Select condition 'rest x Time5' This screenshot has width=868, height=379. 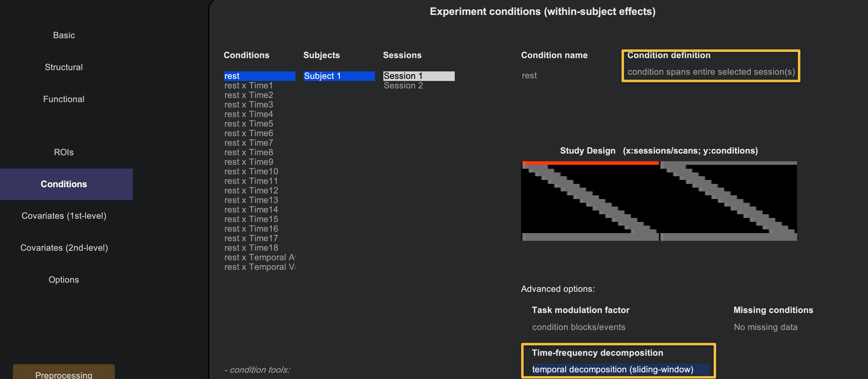[x=260, y=124]
